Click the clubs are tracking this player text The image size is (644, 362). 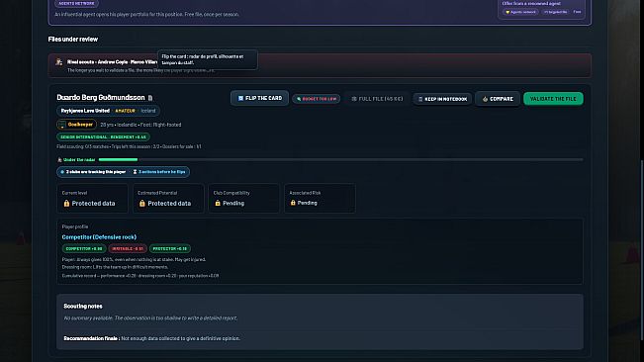click(x=96, y=172)
